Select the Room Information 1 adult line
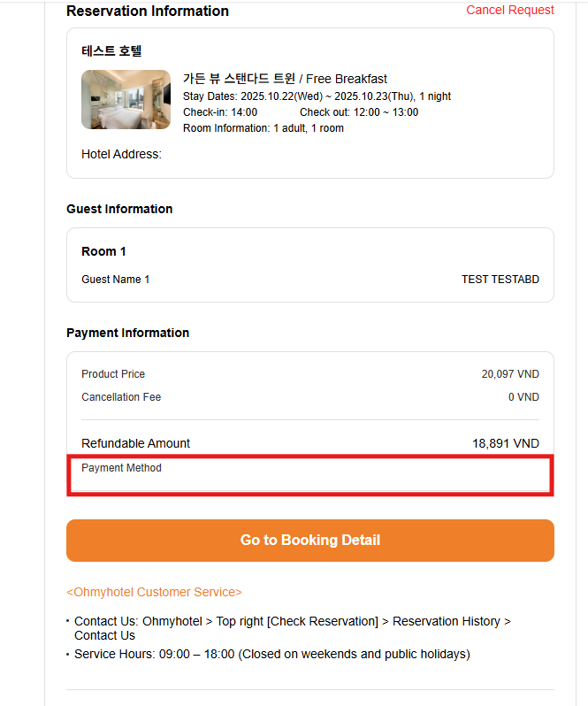The image size is (588, 706). (263, 128)
